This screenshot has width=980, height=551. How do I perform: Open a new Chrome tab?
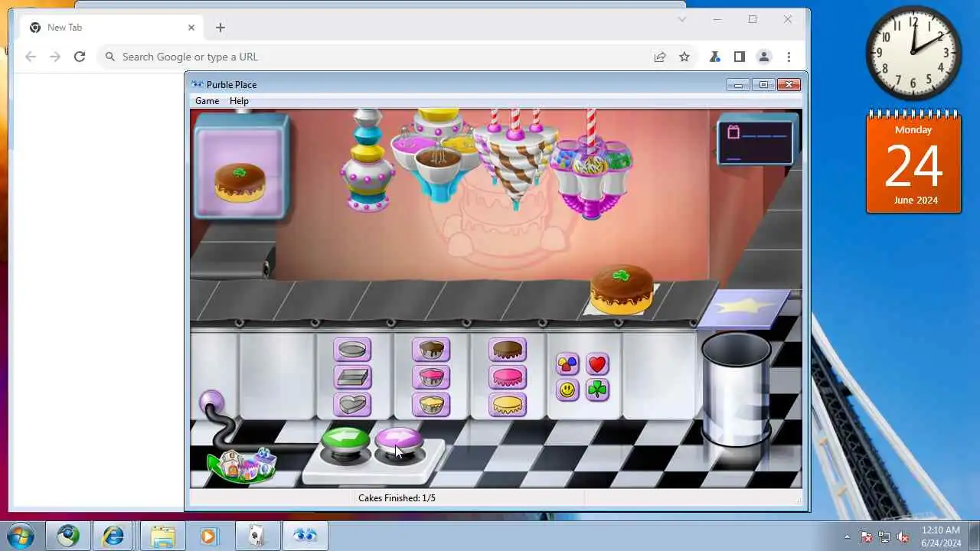pyautogui.click(x=220, y=28)
